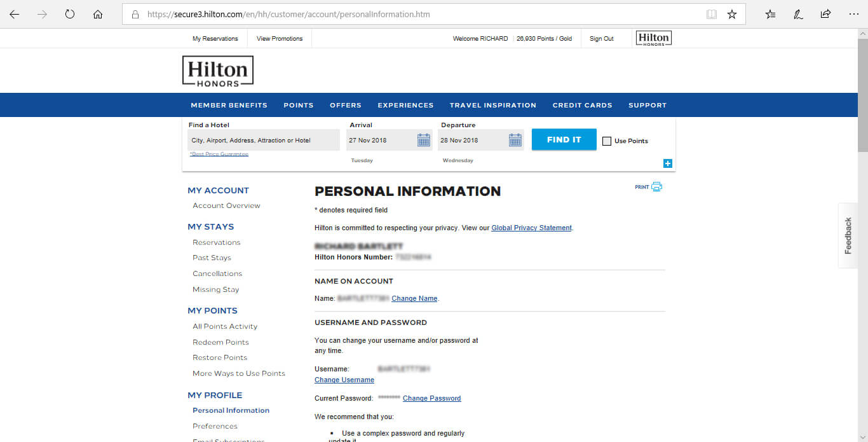Screen dimensions: 868x442
Task: Click the print icon
Action: 656,187
